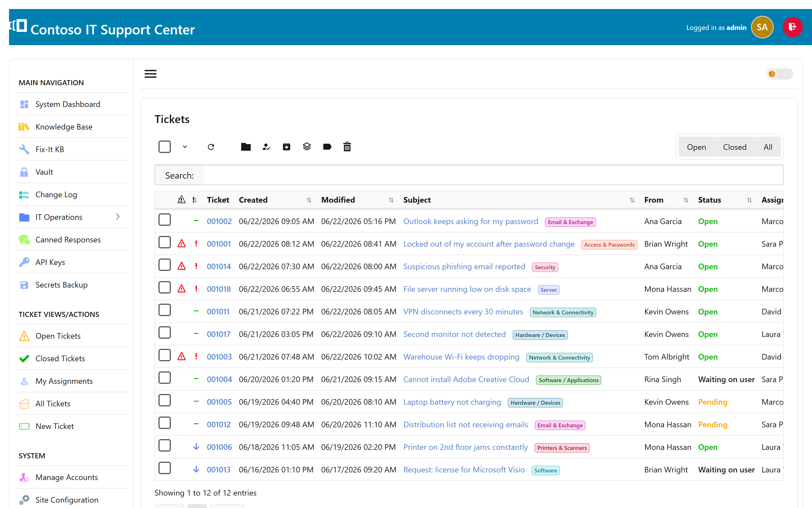Viewport: 812px width, 508px height.
Task: Switch to the Open filter tab
Action: click(x=696, y=147)
